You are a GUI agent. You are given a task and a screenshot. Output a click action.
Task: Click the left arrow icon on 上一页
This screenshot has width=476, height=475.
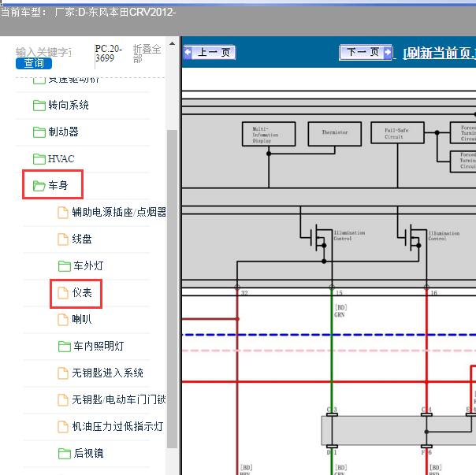coord(188,52)
